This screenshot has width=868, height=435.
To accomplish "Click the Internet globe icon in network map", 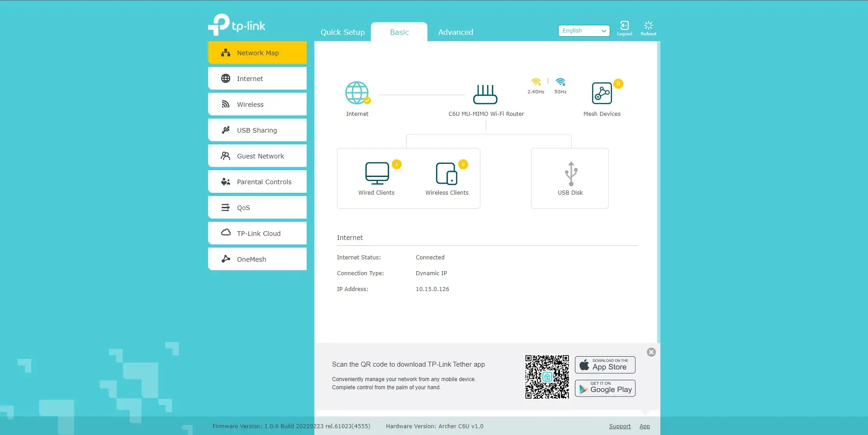I will [x=357, y=93].
